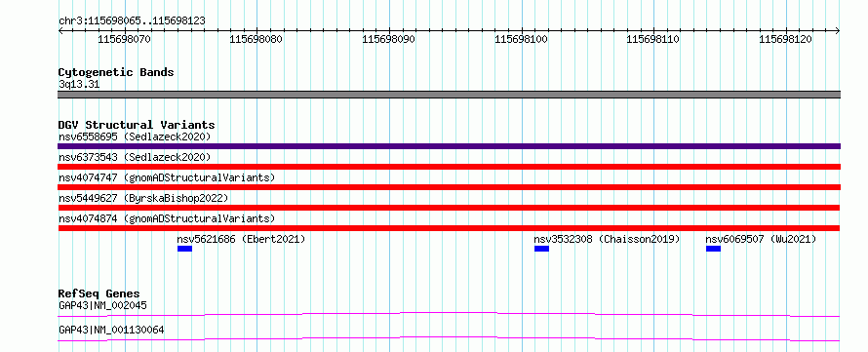Select the red nsv5449627 variant bar
This screenshot has height=352, width=868.
click(x=449, y=208)
